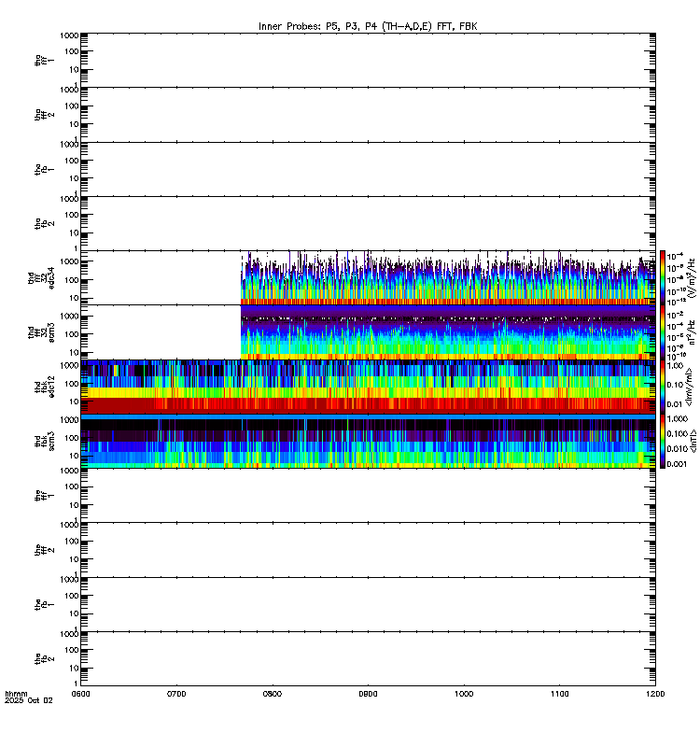700x747 pixels.
Task: Click the '<|mV/m|>' color bar unit label
Action: 689,387
